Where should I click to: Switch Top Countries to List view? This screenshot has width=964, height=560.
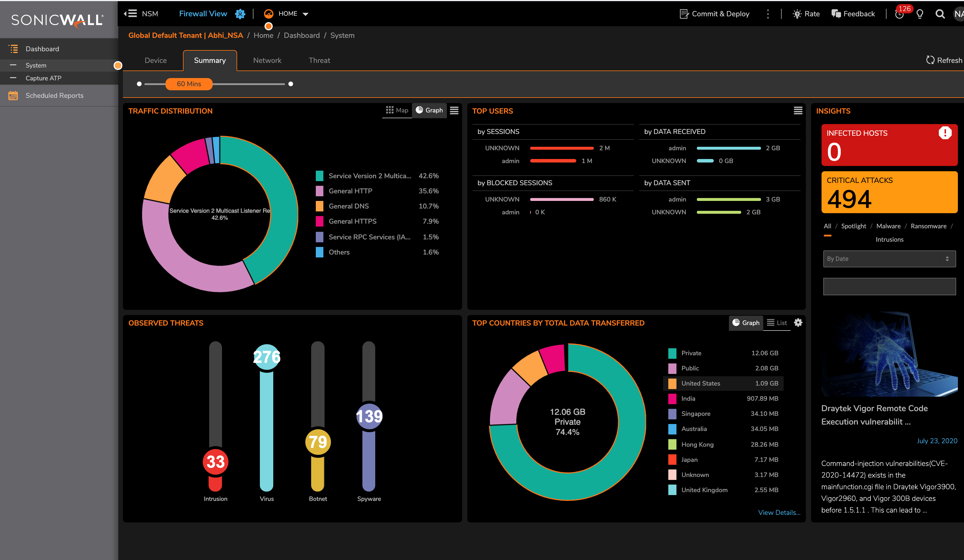click(777, 323)
